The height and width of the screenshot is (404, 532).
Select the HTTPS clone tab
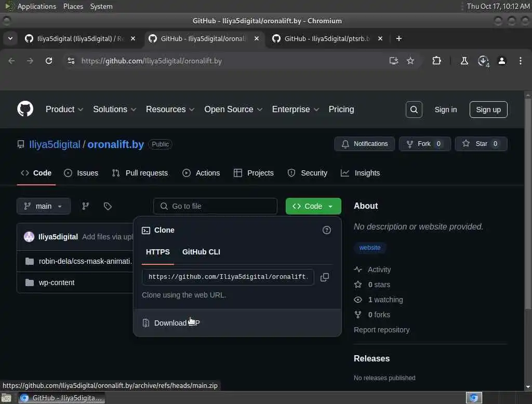(158, 252)
